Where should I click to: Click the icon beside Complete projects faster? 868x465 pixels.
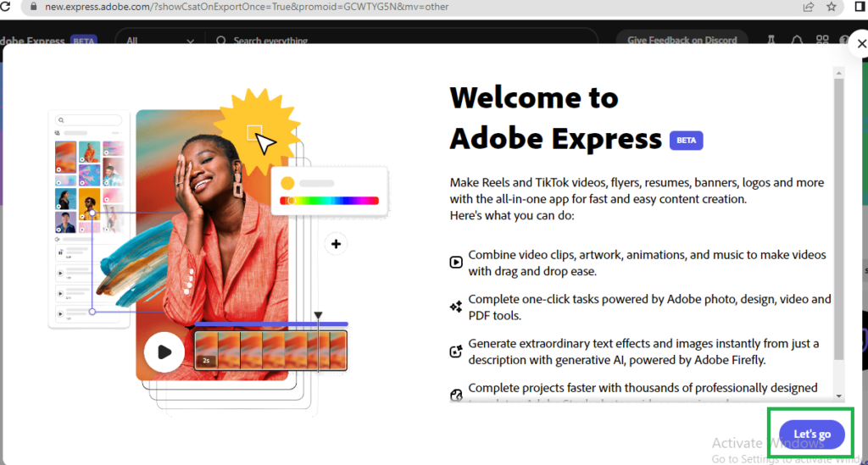click(455, 395)
